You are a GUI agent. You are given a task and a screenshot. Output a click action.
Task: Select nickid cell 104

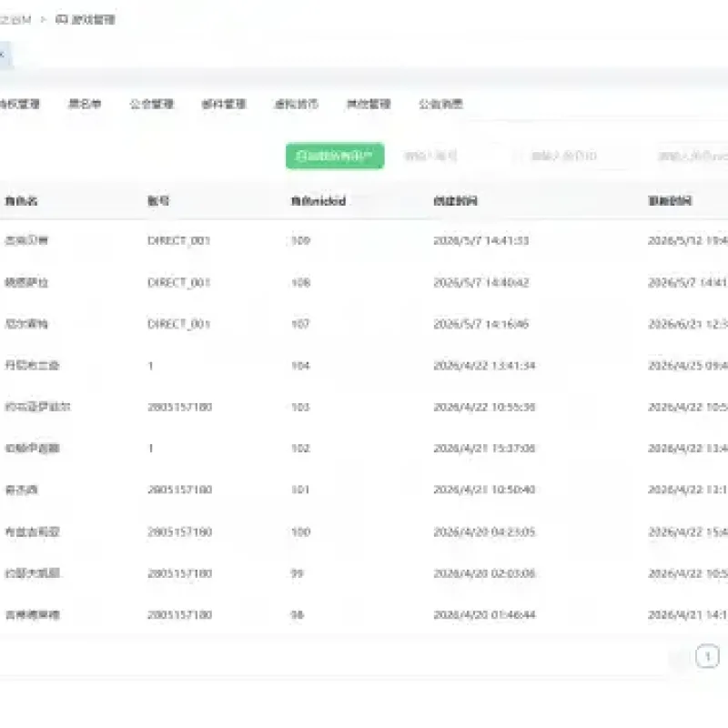(300, 366)
